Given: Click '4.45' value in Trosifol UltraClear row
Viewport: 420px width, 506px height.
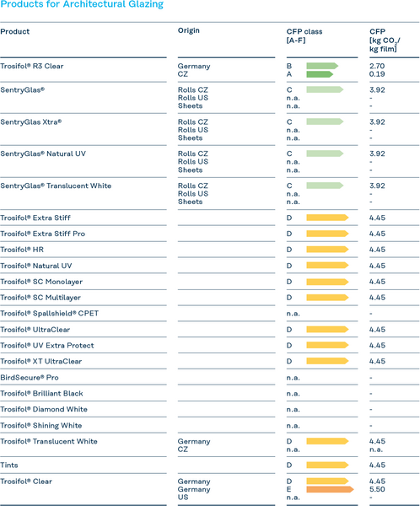Looking at the screenshot, I should point(377,330).
